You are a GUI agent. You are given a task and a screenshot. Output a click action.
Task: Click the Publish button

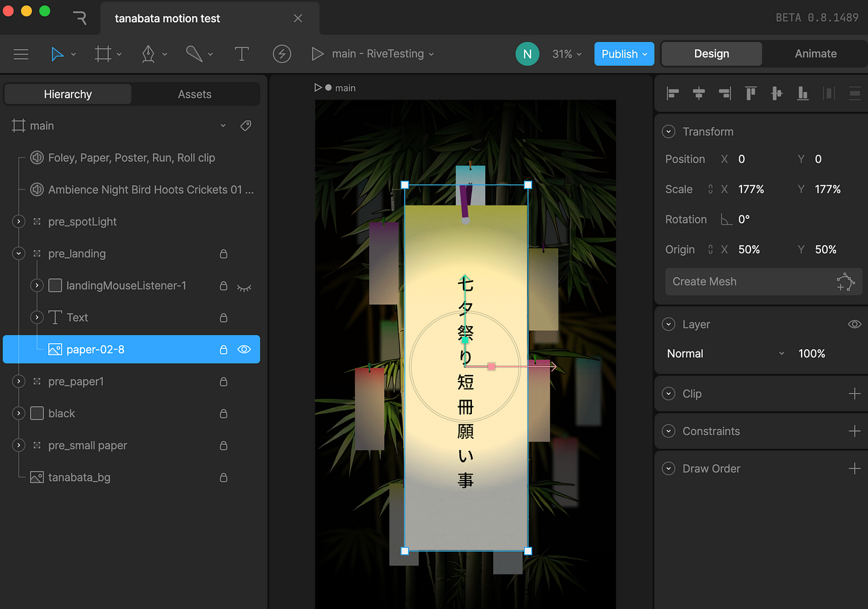(624, 54)
